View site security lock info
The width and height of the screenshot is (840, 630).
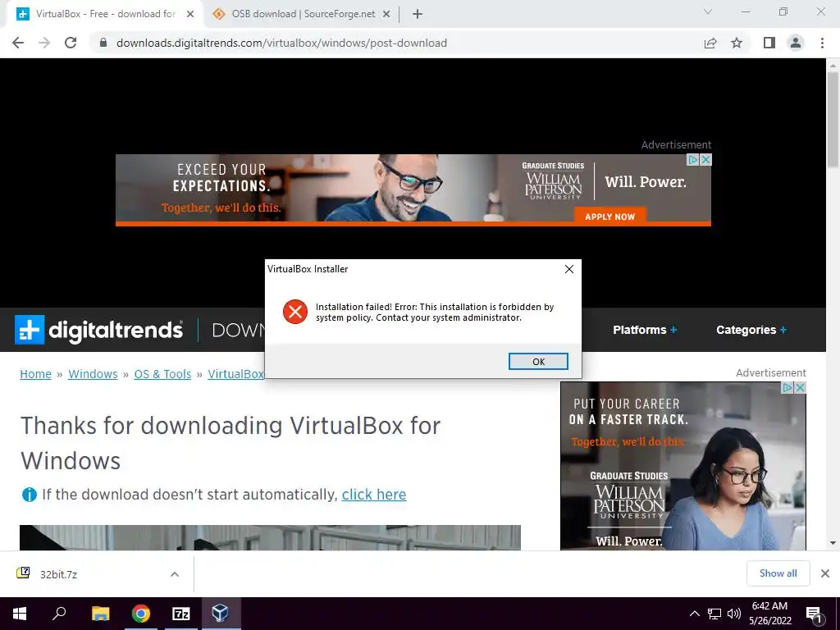coord(103,43)
